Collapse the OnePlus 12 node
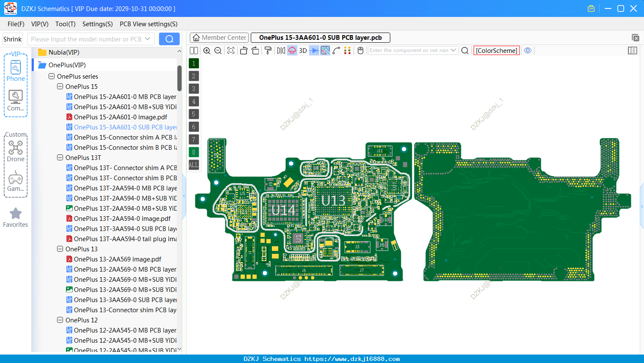The width and height of the screenshot is (644, 363). coord(60,320)
